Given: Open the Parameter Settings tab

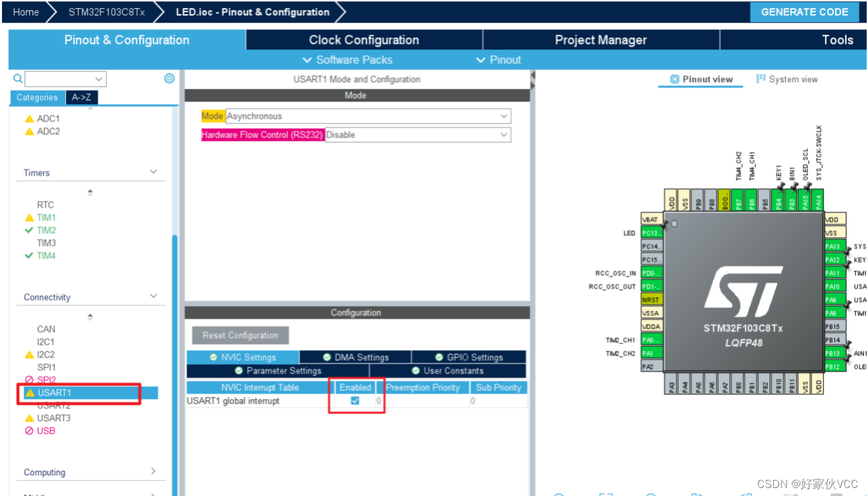Looking at the screenshot, I should point(278,370).
